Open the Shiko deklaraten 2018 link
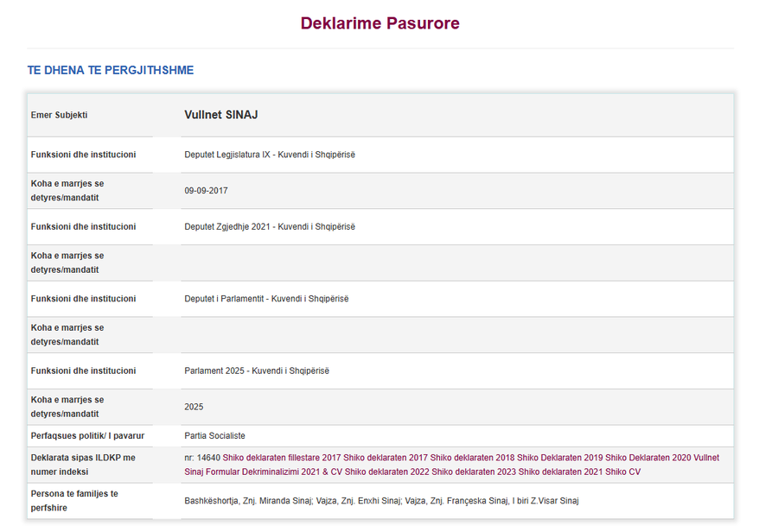Viewport: 778px width, 532px height. click(x=472, y=458)
